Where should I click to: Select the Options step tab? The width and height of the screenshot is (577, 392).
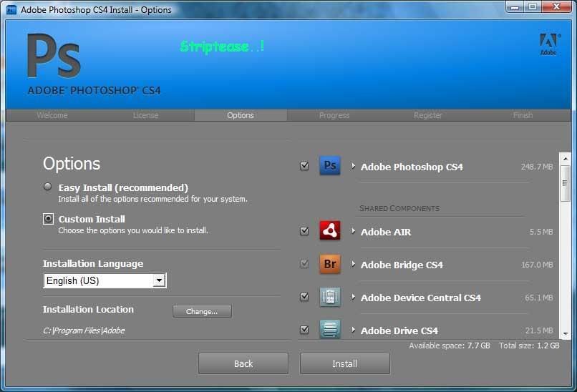point(241,115)
